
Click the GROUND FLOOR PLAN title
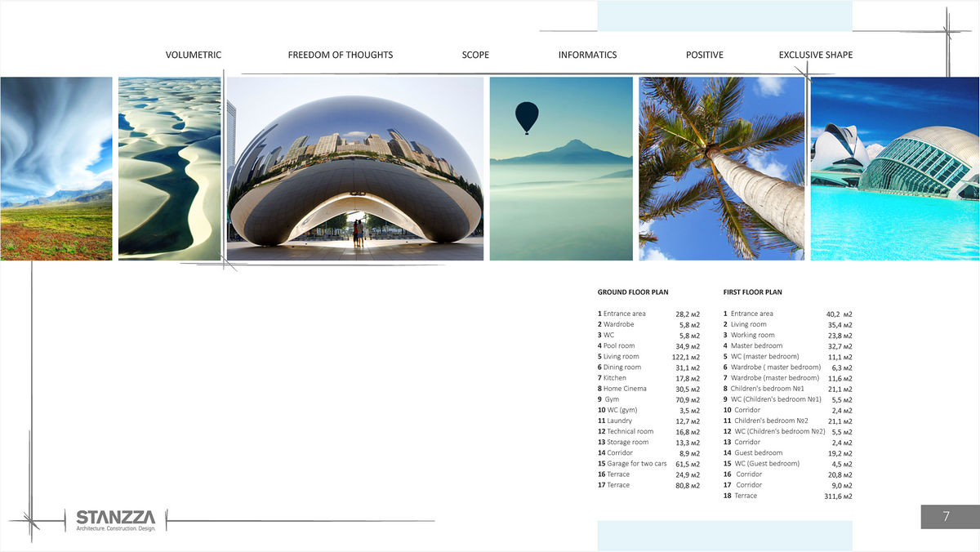click(633, 292)
